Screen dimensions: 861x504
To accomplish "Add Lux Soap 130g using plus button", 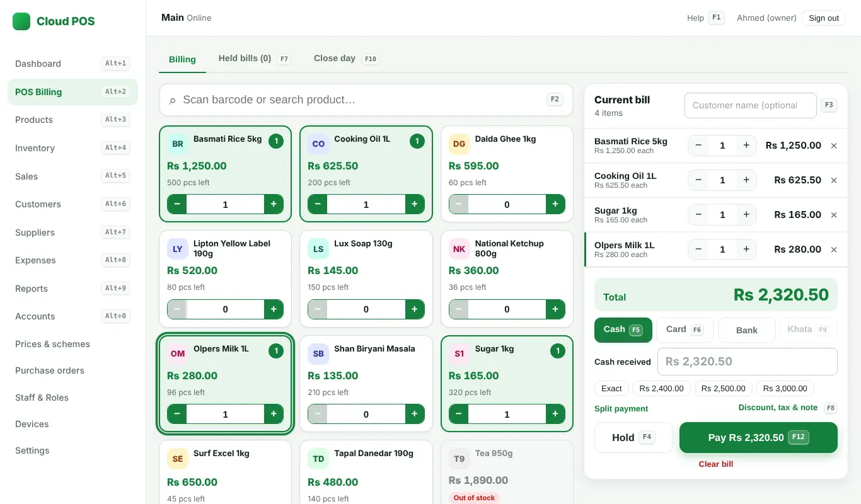I will tap(414, 309).
